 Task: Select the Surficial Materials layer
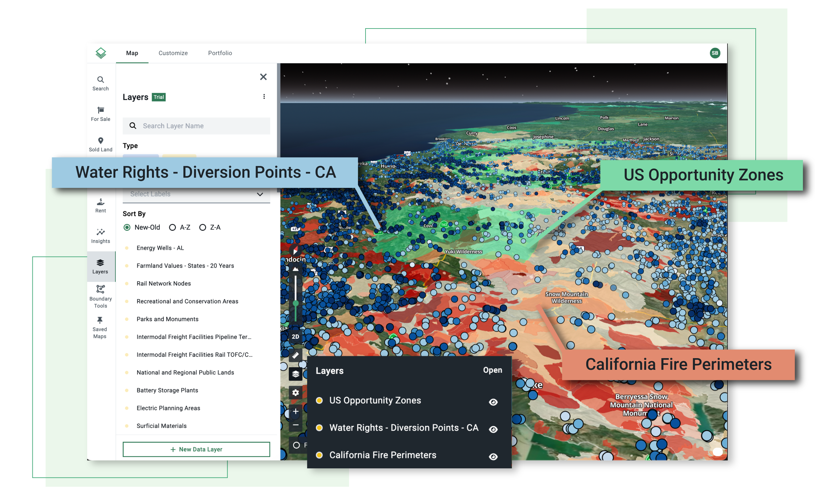(x=161, y=426)
